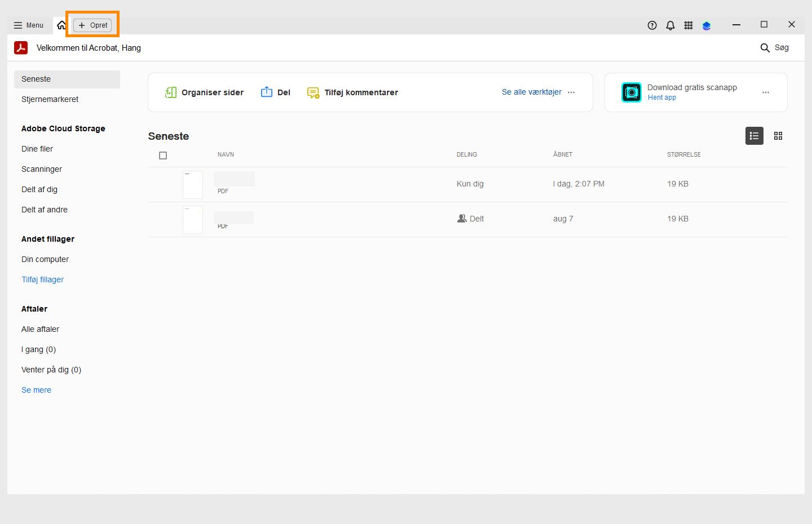The height and width of the screenshot is (524, 812).
Task: Click the red Acrobat logo icon
Action: (x=21, y=48)
